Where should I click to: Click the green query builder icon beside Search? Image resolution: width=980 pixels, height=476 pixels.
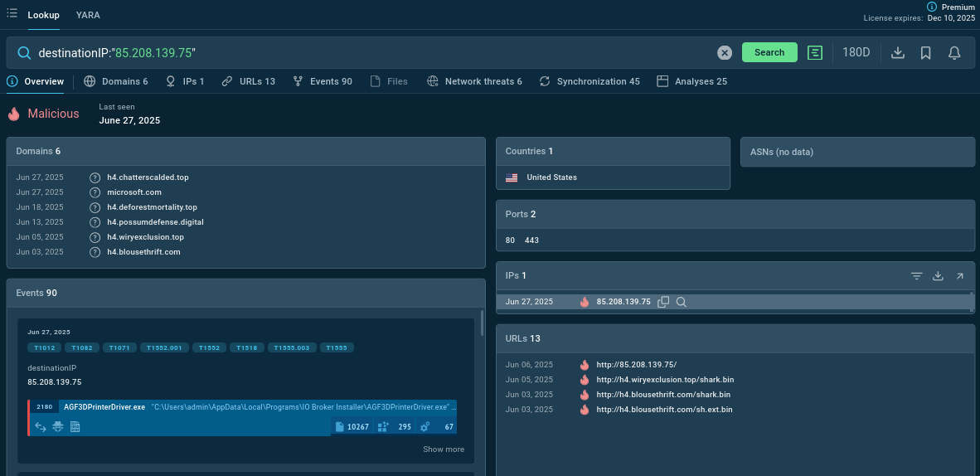815,53
